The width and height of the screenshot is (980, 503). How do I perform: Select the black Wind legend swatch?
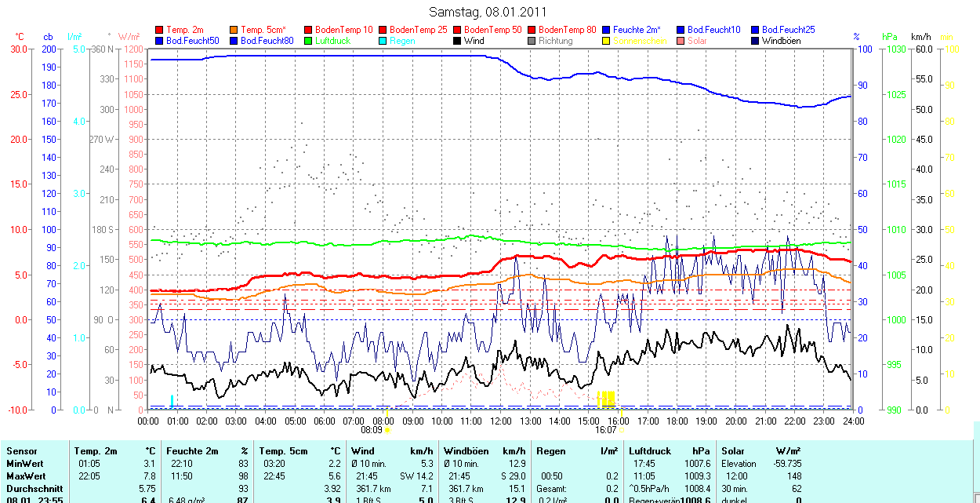click(x=458, y=41)
